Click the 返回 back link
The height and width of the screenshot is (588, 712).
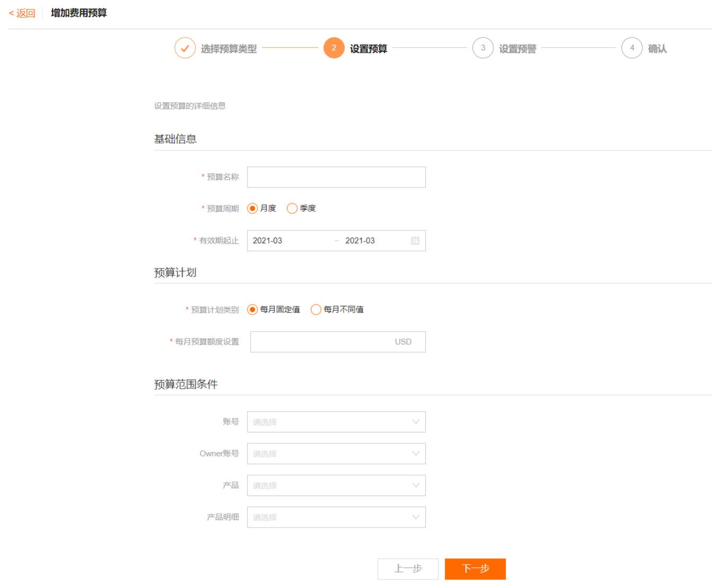tap(22, 13)
